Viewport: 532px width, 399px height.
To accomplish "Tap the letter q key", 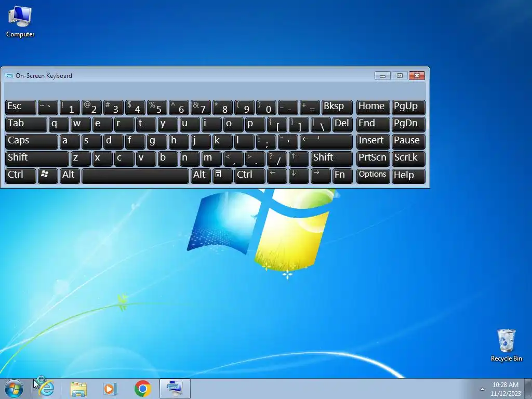I will tap(59, 125).
